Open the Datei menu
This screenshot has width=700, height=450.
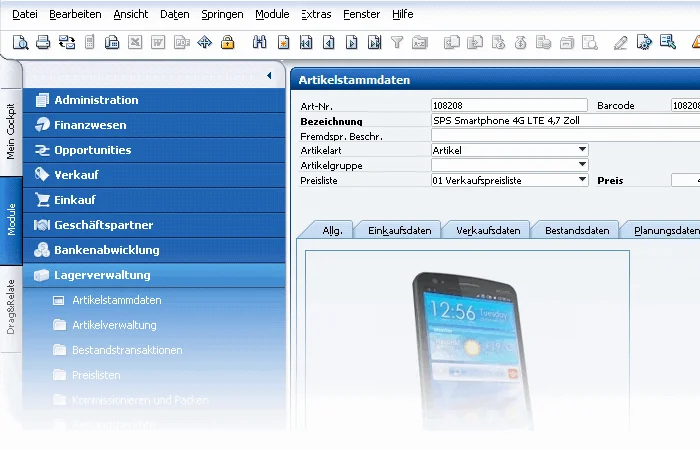[25, 14]
